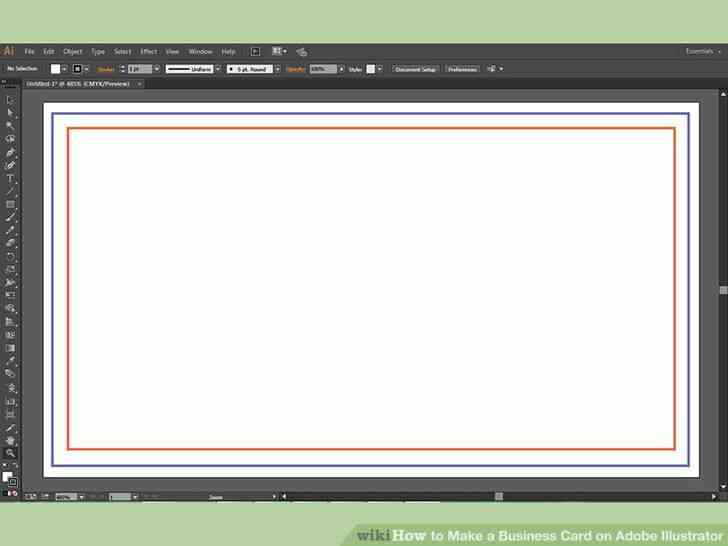Click the vertical scrollbar down arrow
Viewport: 728px width, 546px height.
(x=723, y=486)
